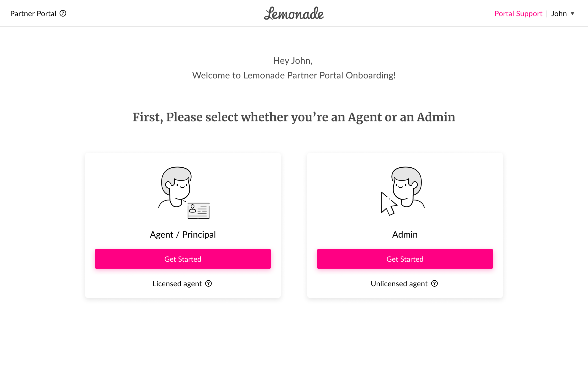The height and width of the screenshot is (392, 588).
Task: Click the Unlicensed agent text
Action: pos(399,284)
